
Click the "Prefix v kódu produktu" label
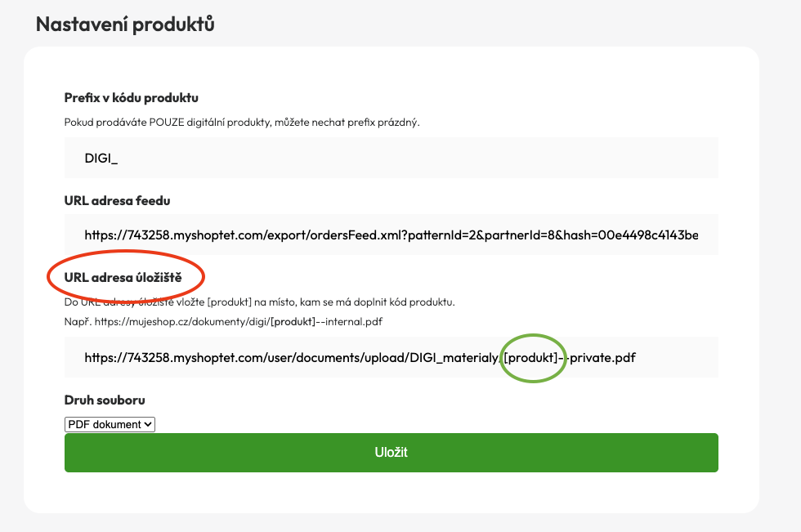[131, 98]
